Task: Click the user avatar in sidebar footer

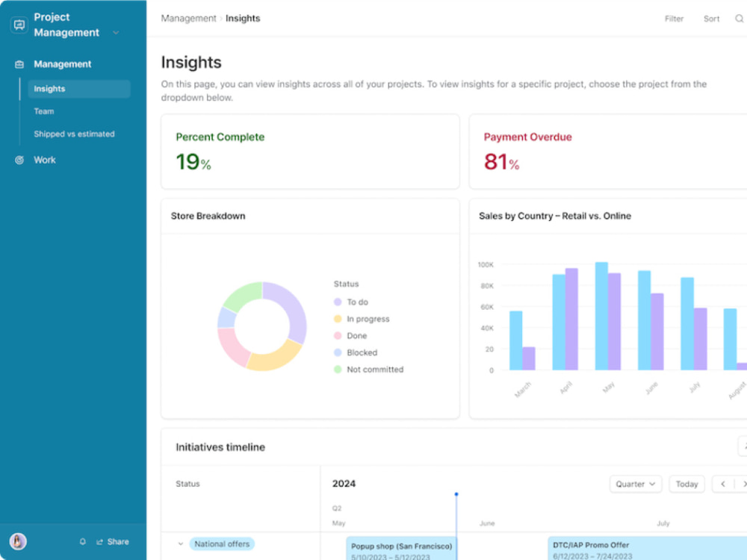Action: pyautogui.click(x=18, y=541)
